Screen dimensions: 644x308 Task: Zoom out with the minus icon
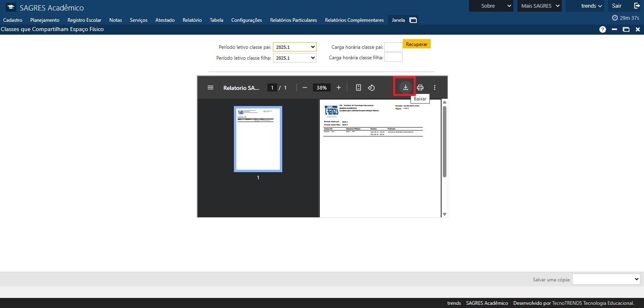tap(305, 87)
